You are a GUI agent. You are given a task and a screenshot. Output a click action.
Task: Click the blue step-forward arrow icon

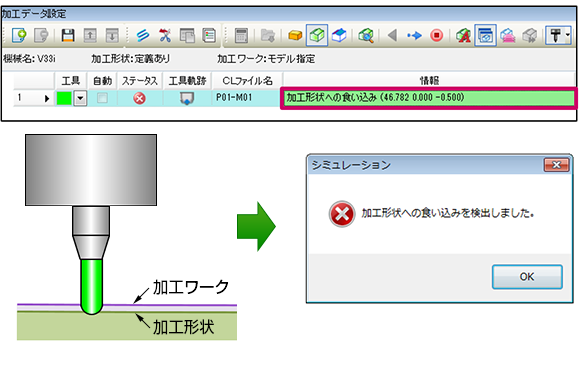click(x=414, y=35)
